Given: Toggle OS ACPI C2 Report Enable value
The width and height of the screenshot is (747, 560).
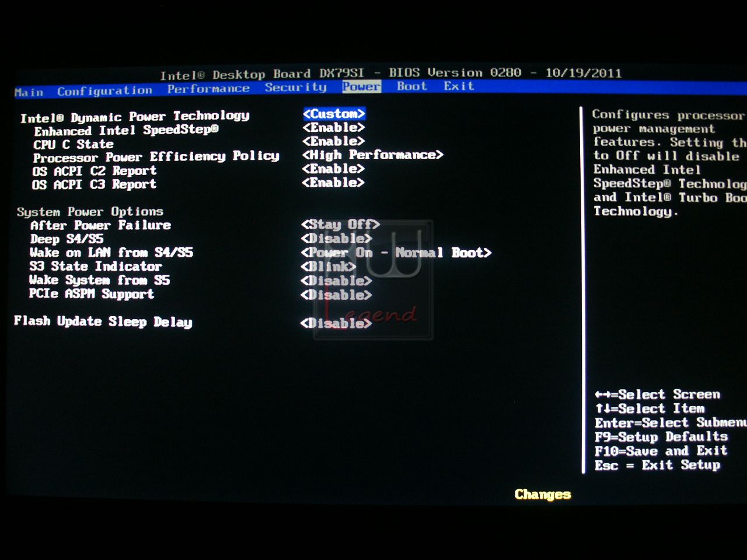Looking at the screenshot, I should click(x=333, y=169).
